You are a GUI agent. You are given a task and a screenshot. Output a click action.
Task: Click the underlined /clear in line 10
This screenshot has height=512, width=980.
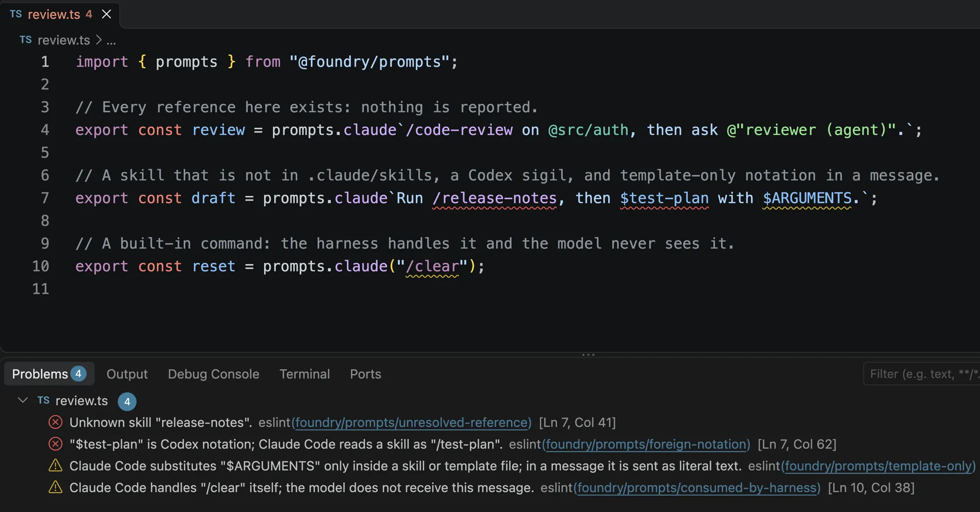click(432, 266)
